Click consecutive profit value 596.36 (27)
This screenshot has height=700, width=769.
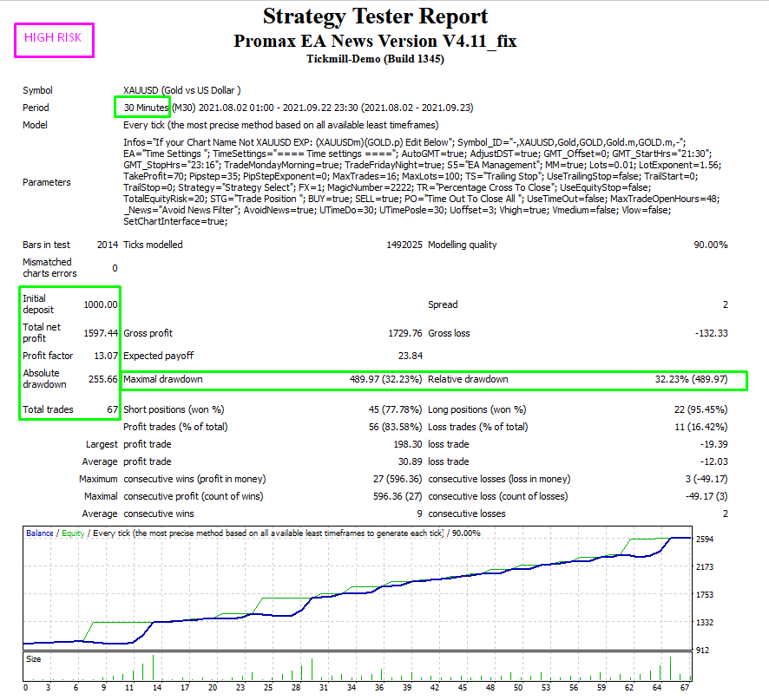[x=398, y=496]
